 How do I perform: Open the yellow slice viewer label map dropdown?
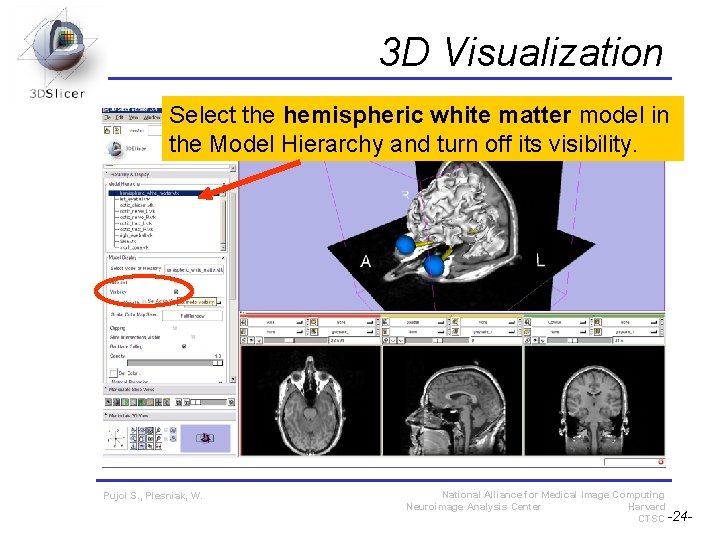click(x=488, y=323)
